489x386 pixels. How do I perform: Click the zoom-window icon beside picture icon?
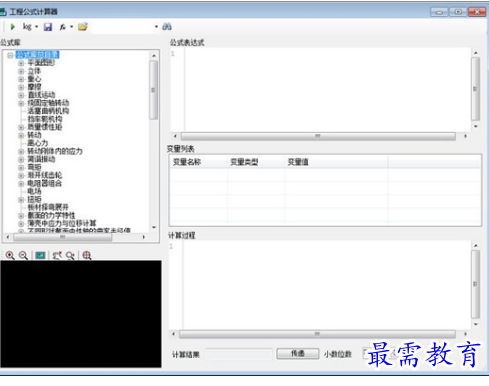tap(57, 255)
